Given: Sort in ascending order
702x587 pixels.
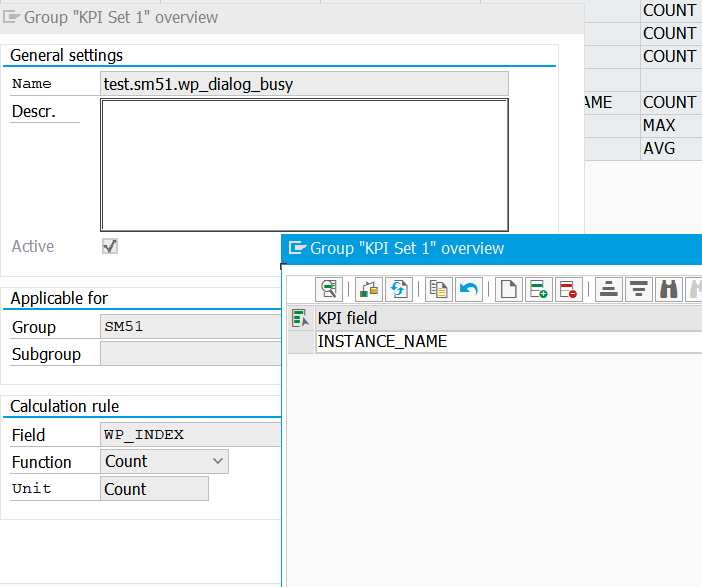Looking at the screenshot, I should 608,290.
